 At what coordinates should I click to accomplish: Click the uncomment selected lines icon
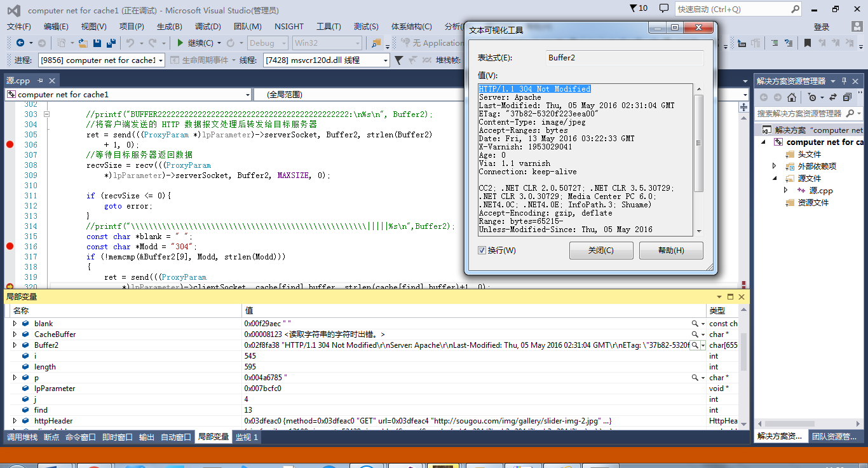coord(789,43)
